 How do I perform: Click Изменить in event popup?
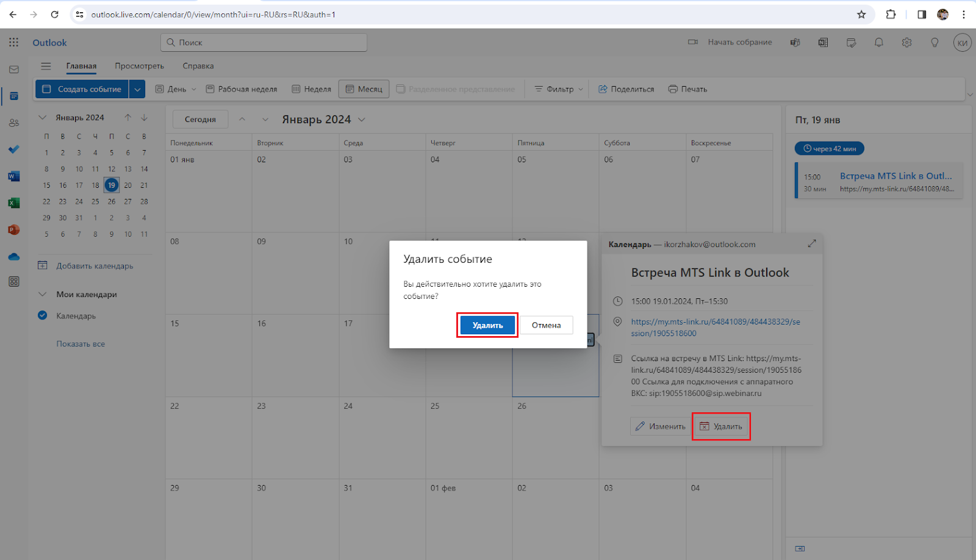(x=660, y=426)
